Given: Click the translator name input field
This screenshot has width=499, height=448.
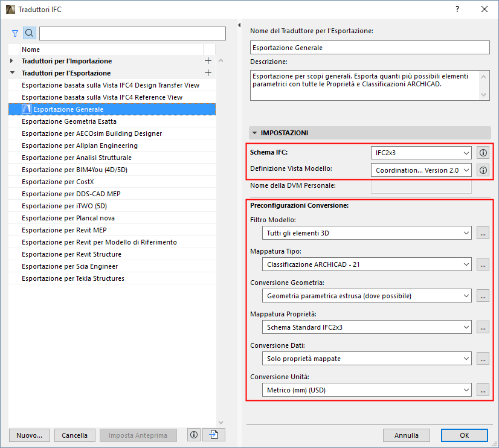Looking at the screenshot, I should click(x=370, y=48).
